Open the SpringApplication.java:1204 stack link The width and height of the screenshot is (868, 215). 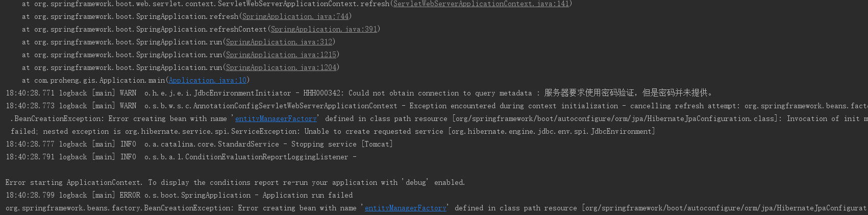pyautogui.click(x=281, y=67)
